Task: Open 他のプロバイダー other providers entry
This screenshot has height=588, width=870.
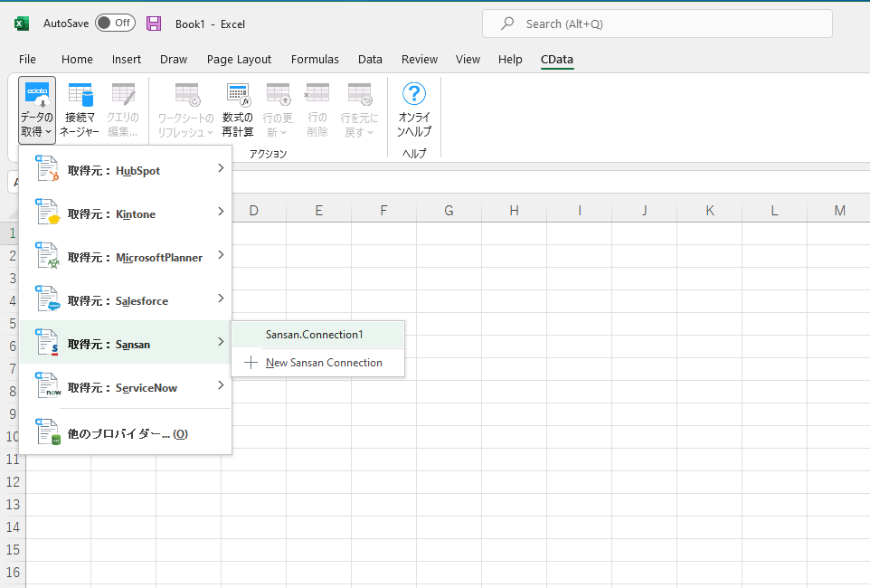Action: pyautogui.click(x=127, y=434)
